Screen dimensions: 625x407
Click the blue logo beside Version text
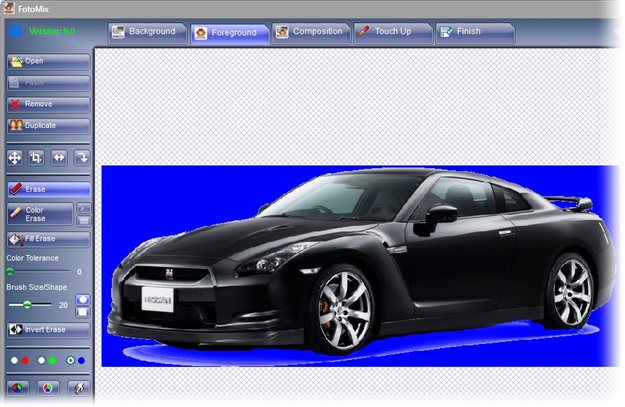16,31
